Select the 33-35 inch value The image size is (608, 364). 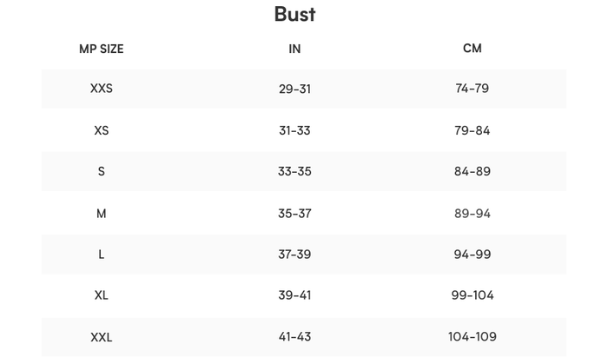pos(294,171)
